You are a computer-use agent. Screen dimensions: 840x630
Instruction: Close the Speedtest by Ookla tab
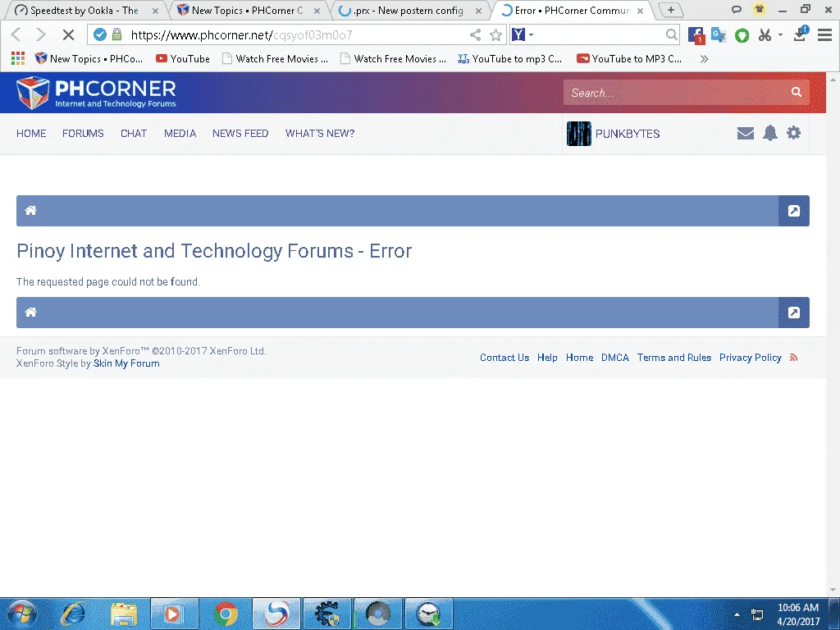coord(155,11)
